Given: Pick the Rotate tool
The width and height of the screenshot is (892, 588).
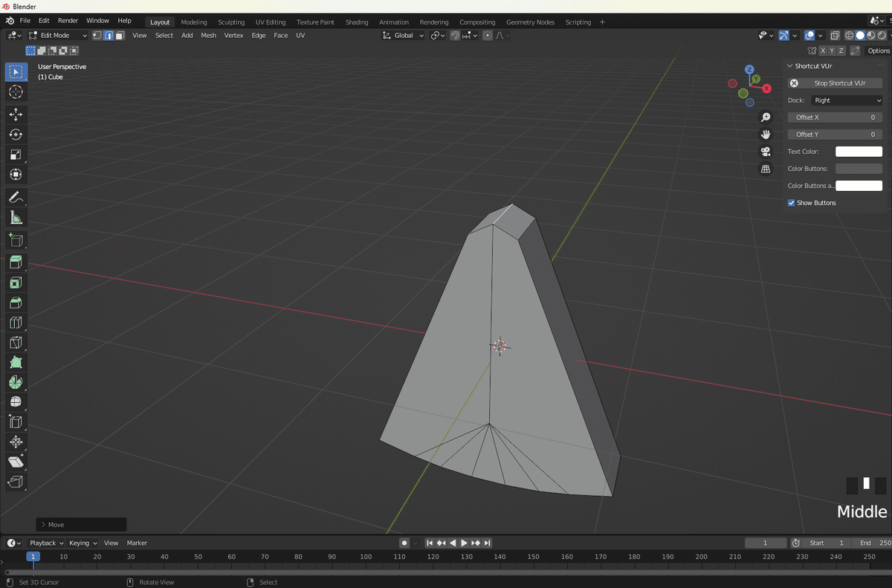Looking at the screenshot, I should click(16, 135).
